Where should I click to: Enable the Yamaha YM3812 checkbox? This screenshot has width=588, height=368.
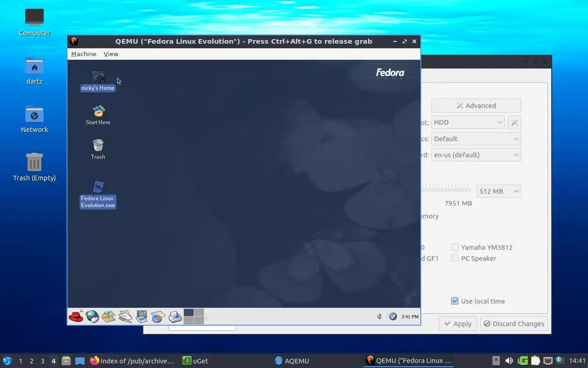pos(455,247)
